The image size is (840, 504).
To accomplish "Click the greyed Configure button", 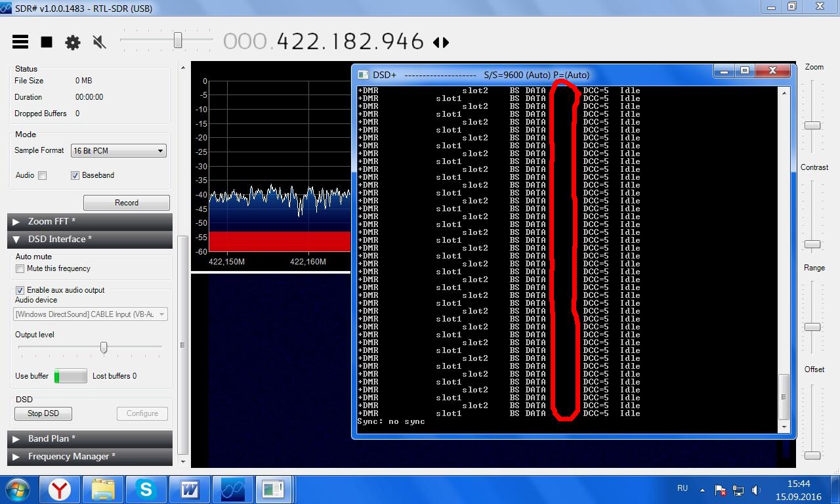I will click(142, 413).
